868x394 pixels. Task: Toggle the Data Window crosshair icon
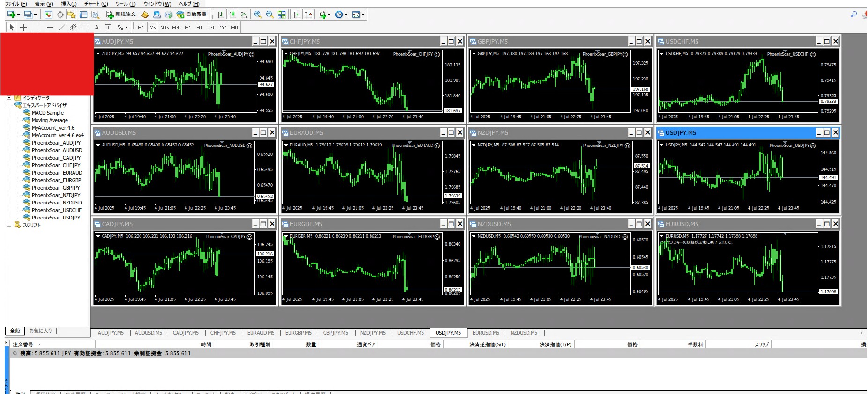tap(60, 15)
